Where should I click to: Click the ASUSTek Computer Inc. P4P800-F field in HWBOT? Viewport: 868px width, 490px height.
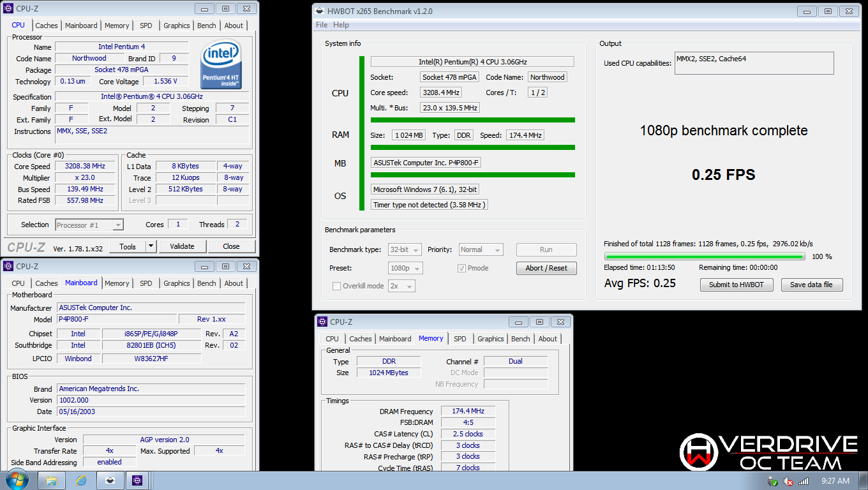click(x=426, y=163)
